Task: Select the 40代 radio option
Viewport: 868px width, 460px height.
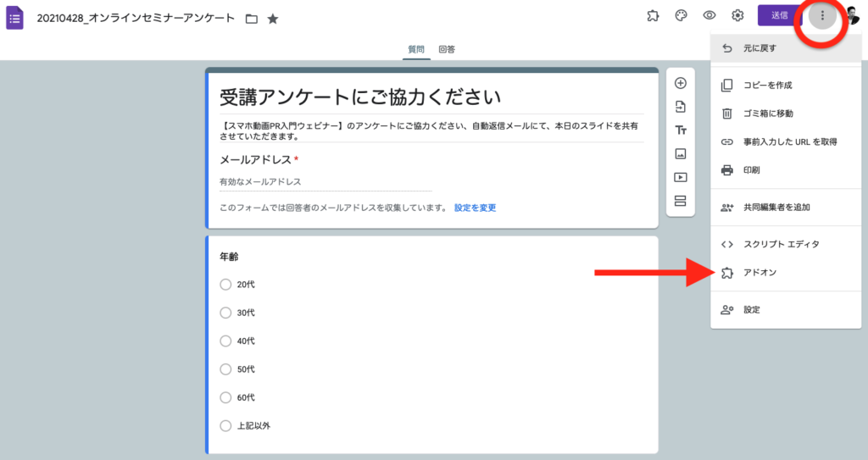Action: [x=225, y=341]
